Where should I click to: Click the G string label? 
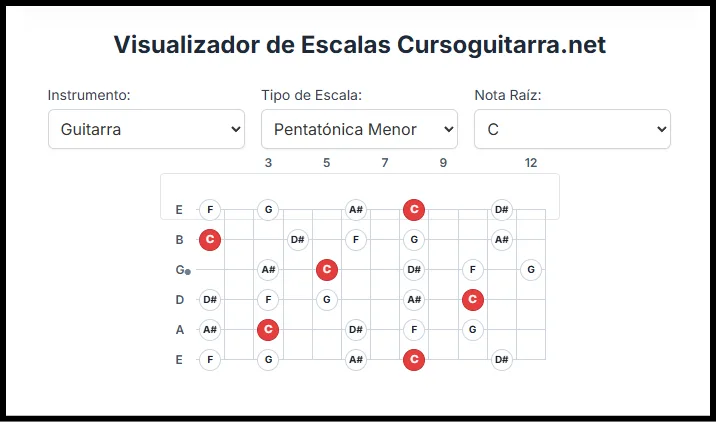point(180,270)
